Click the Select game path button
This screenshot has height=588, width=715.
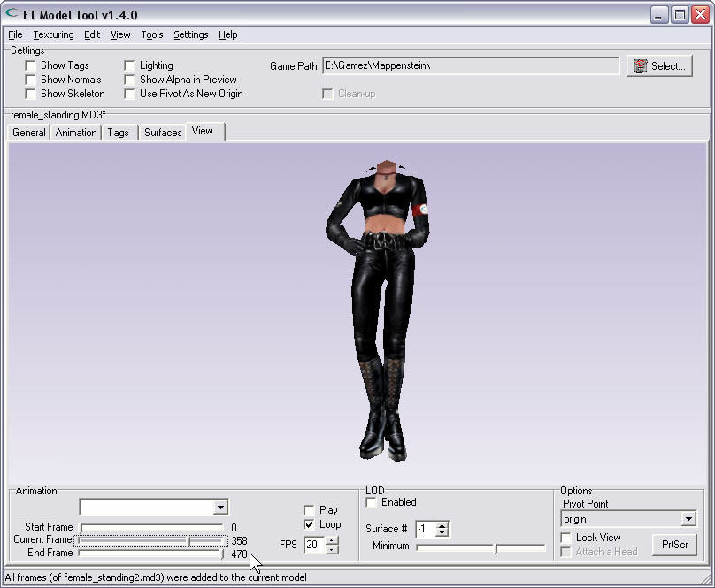click(659, 66)
